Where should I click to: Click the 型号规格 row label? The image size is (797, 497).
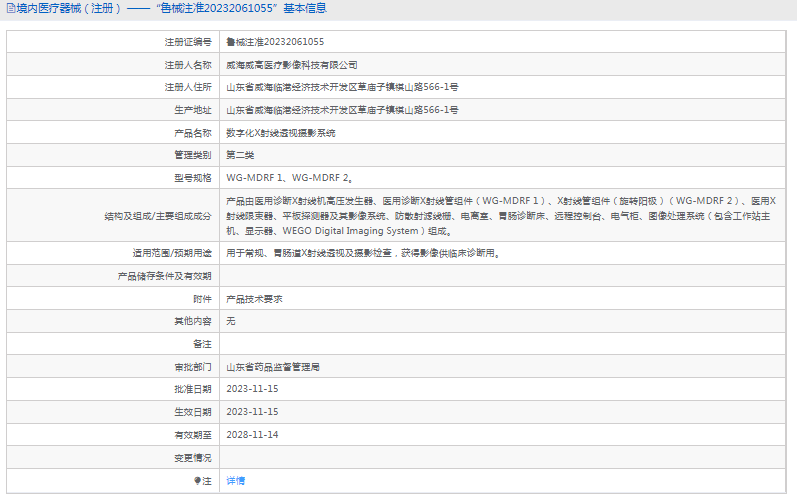(x=193, y=178)
